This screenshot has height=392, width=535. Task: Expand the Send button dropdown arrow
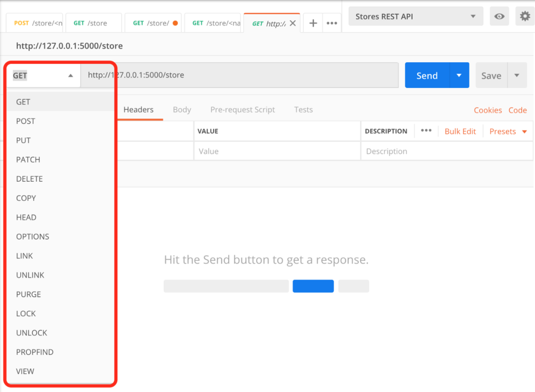click(459, 75)
